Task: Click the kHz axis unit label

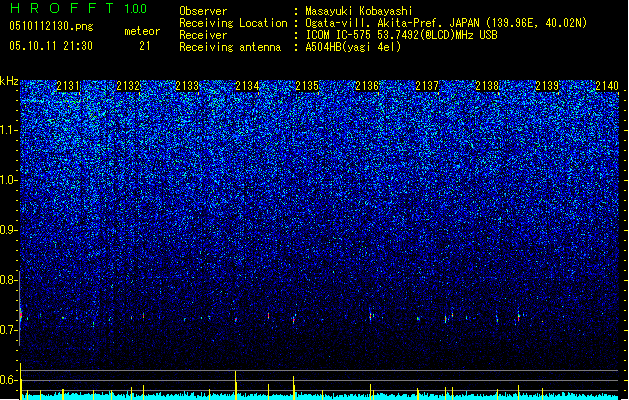Action: tap(9, 81)
